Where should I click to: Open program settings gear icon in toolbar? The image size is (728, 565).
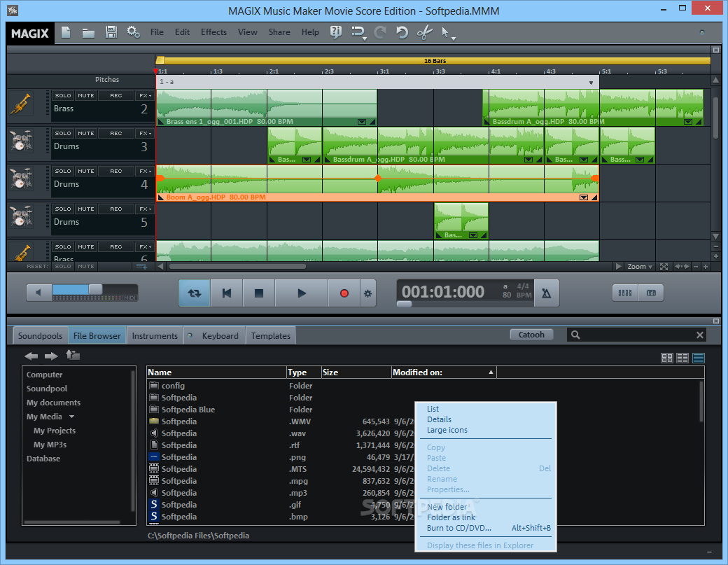pyautogui.click(x=134, y=32)
